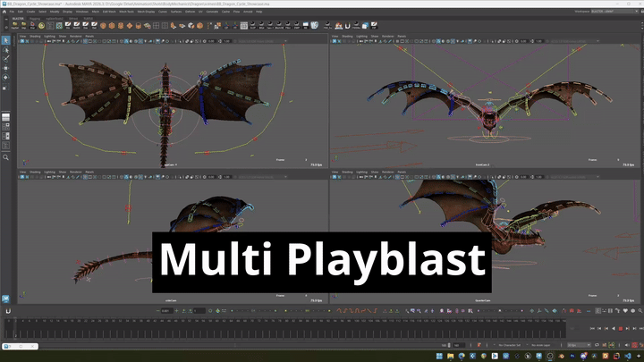
Task: Click the U magnet icon on the shelf
Action: click(x=347, y=25)
